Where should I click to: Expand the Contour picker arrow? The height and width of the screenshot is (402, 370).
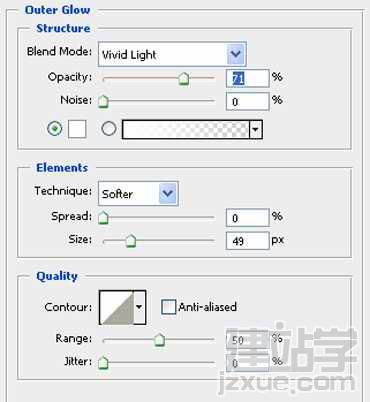click(140, 307)
